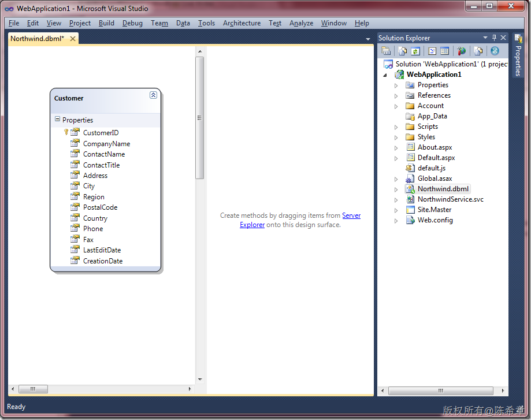
Task: Open Solution Explorer window position dropdown
Action: (x=485, y=38)
